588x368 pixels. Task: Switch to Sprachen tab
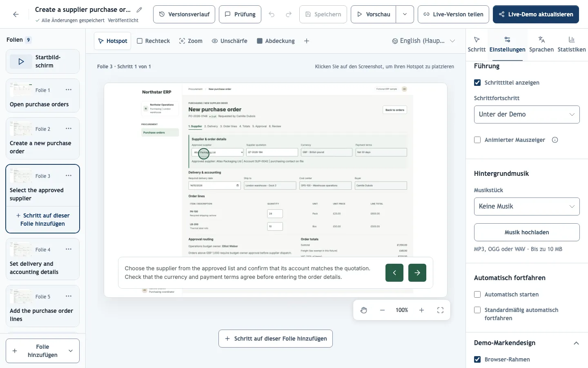click(x=541, y=45)
